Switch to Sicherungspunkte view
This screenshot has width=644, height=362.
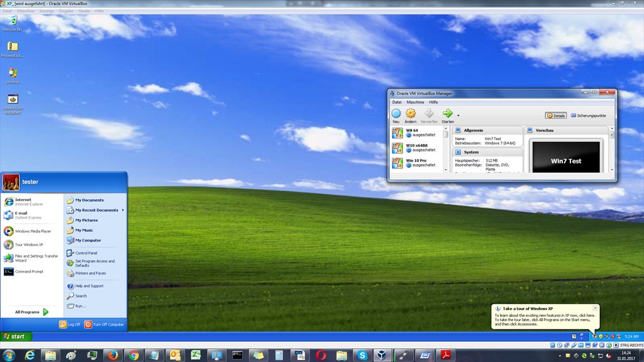589,116
